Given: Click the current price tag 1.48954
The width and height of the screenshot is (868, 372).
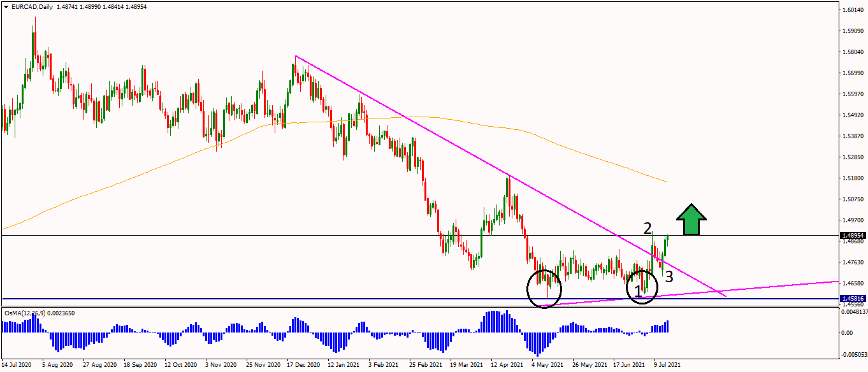Looking at the screenshot, I should click(851, 235).
